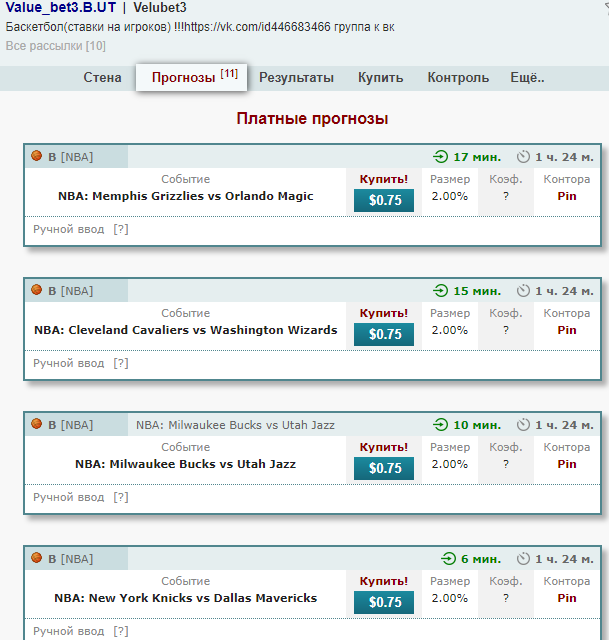Click bold event title Milwaukee Bucks vs Utah Jazz
Screen dimensions: 609x640
click(186, 464)
